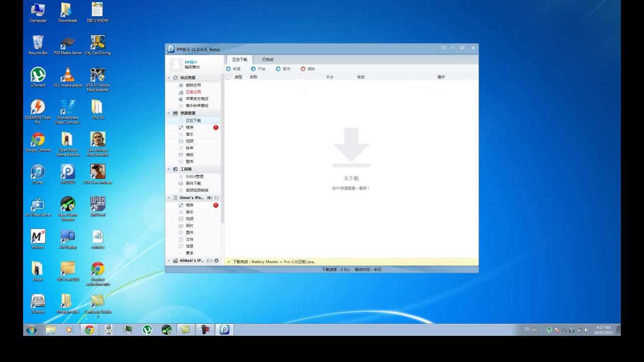Open the Air Video Server desktop icon

(x=38, y=207)
